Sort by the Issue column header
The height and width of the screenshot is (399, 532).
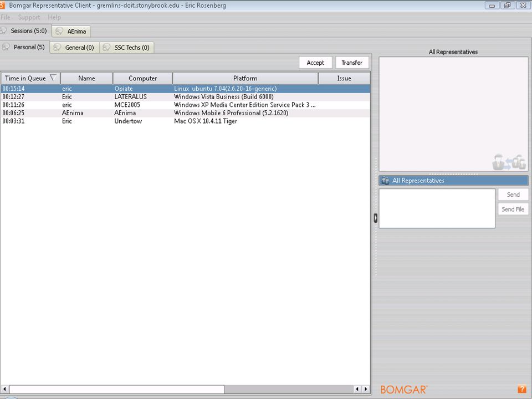[344, 78]
